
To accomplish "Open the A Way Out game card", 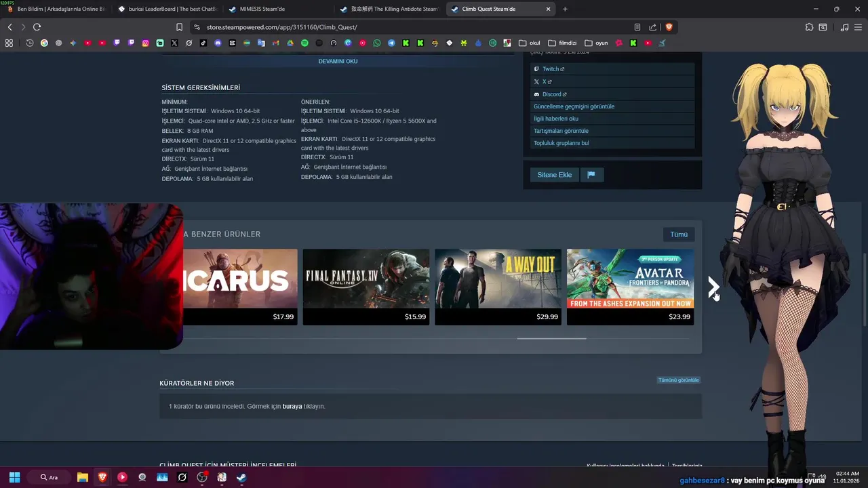I will 498,287.
